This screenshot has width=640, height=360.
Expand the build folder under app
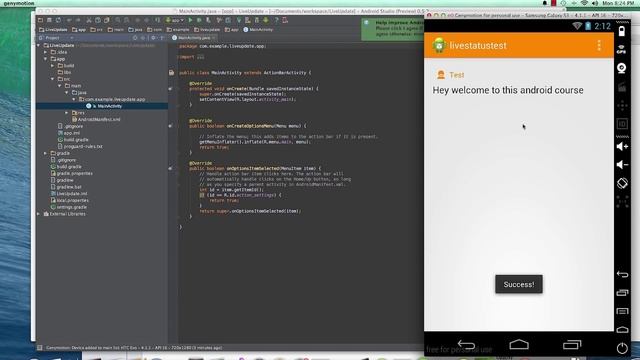click(53, 66)
